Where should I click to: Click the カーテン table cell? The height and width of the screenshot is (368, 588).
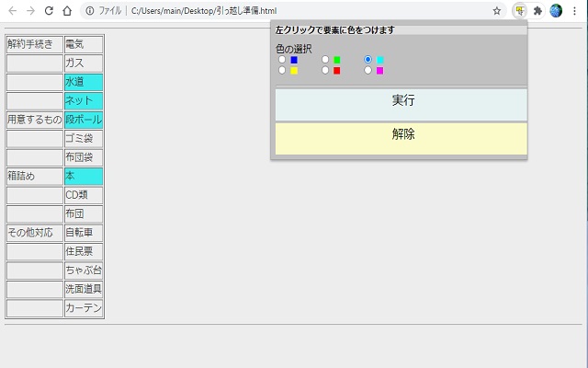click(84, 308)
